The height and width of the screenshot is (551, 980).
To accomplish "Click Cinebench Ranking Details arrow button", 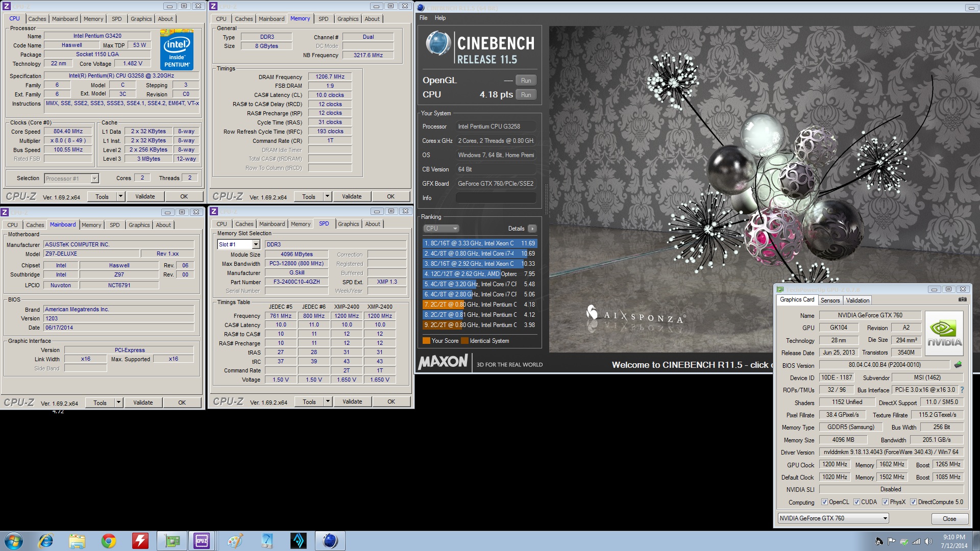I will tap(532, 229).
